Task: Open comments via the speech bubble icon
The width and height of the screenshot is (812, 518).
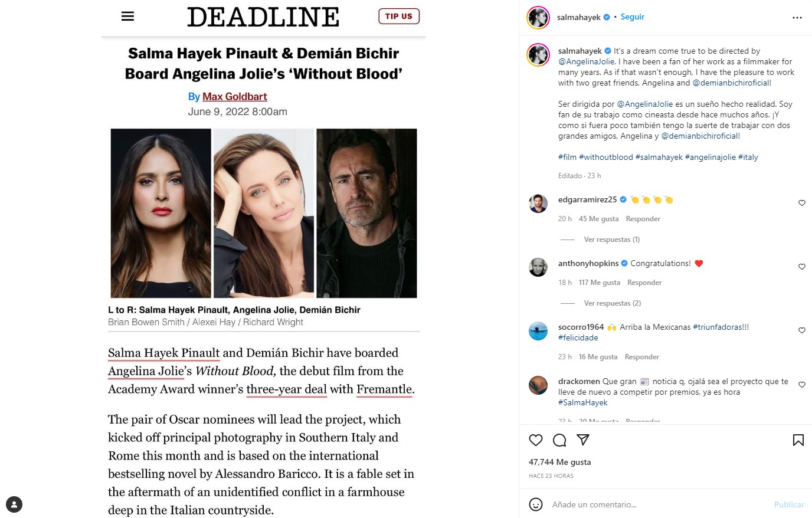Action: pos(559,440)
